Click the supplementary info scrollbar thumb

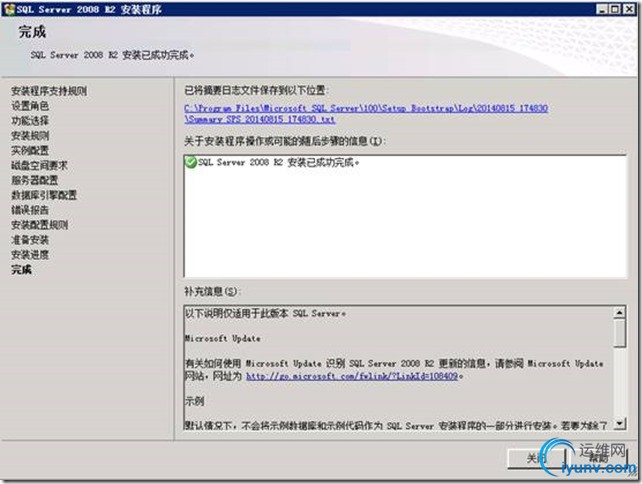click(x=619, y=333)
